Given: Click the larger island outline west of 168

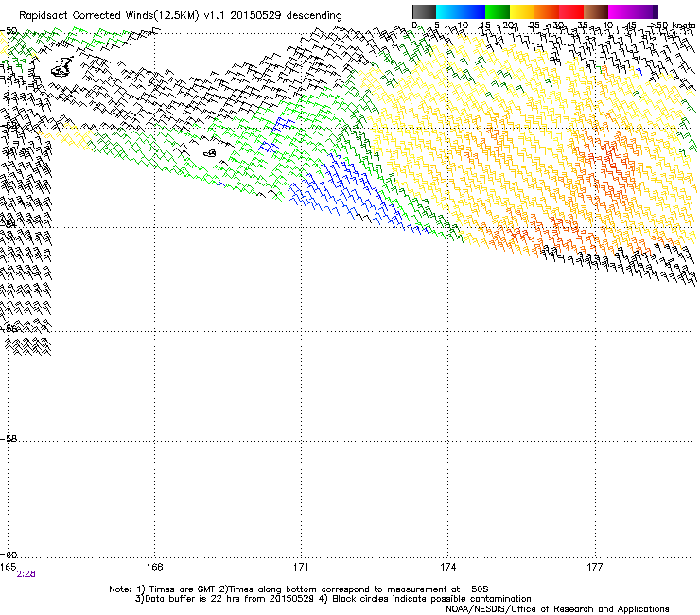Looking at the screenshot, I should (x=62, y=67).
